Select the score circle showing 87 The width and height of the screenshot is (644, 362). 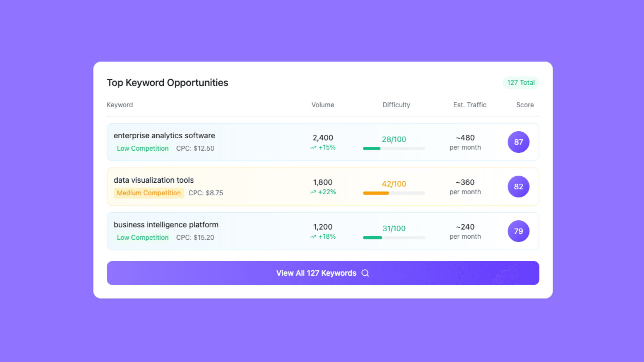pyautogui.click(x=518, y=142)
